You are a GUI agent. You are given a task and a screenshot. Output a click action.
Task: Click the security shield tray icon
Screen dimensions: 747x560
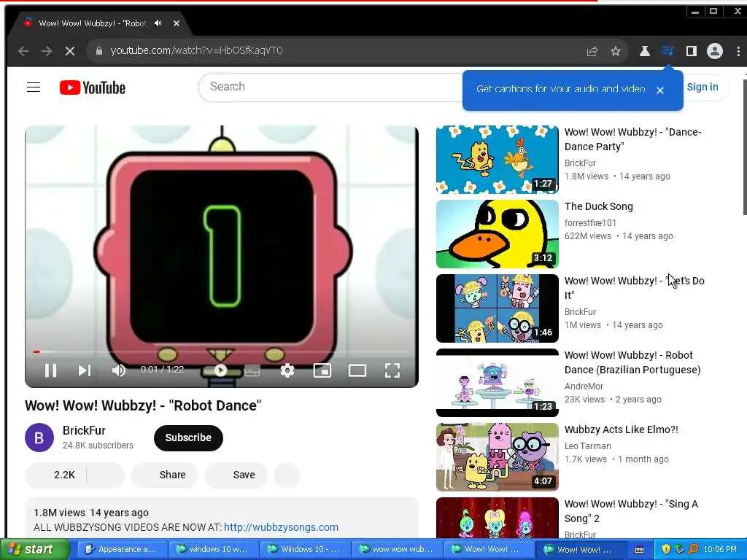[666, 550]
